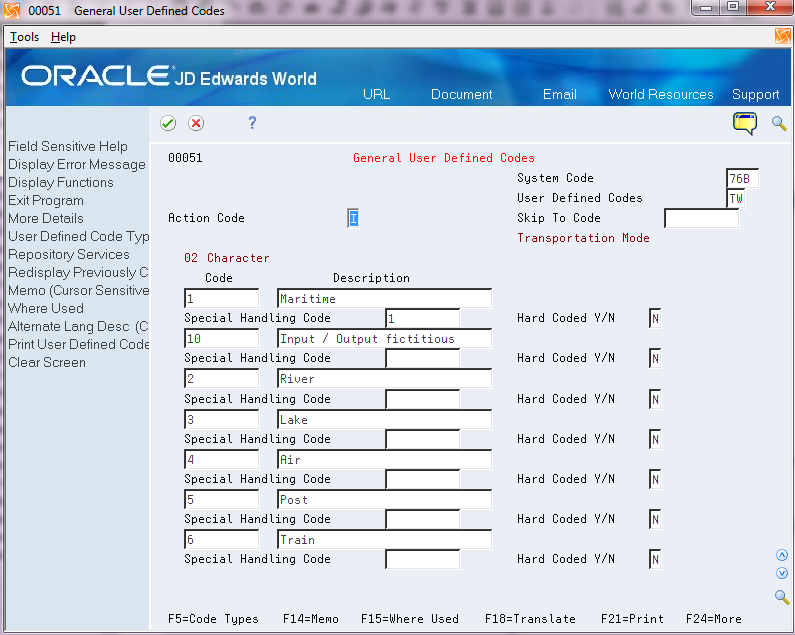Viewport: 795px width, 635px height.
Task: Open the yellow chat bubble memo icon
Action: pos(744,123)
